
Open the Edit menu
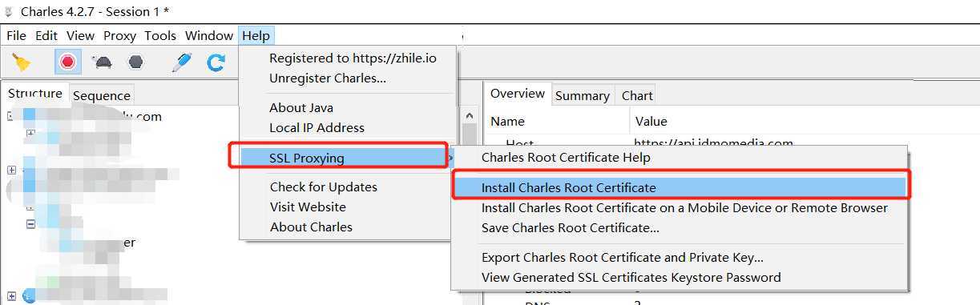(x=46, y=35)
